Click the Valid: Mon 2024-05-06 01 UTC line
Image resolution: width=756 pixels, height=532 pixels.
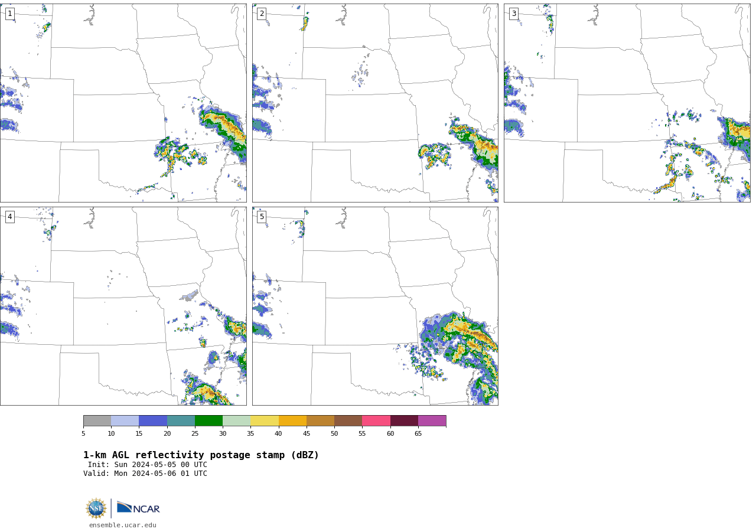tap(145, 474)
